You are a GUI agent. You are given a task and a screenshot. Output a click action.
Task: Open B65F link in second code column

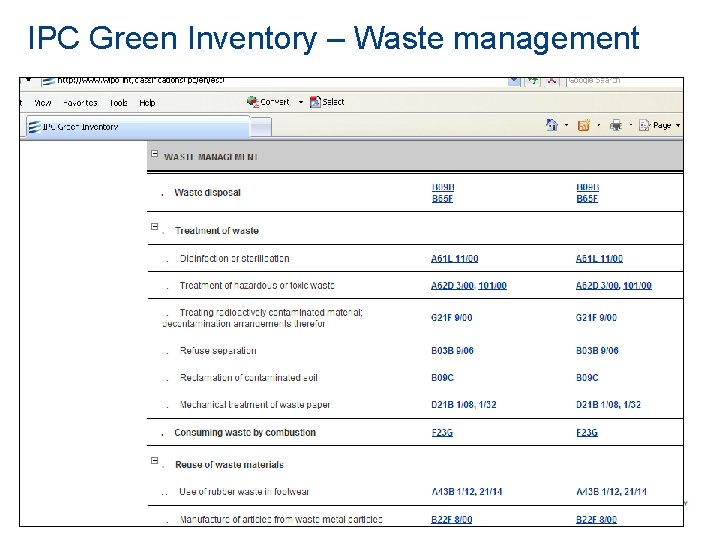pyautogui.click(x=587, y=198)
